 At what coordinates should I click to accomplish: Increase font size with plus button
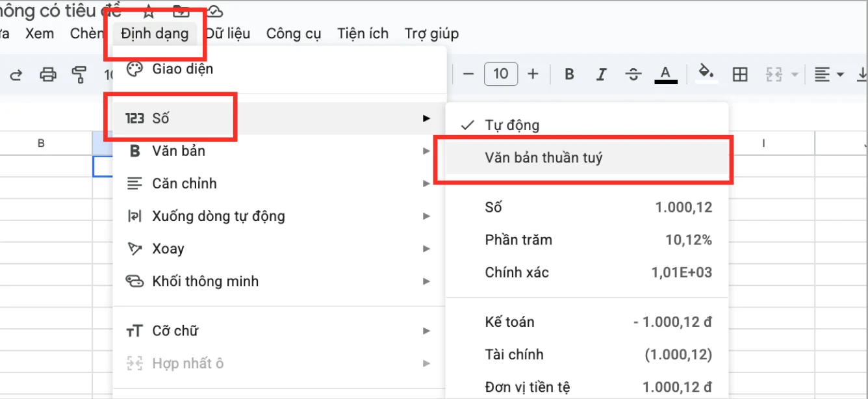tap(533, 74)
